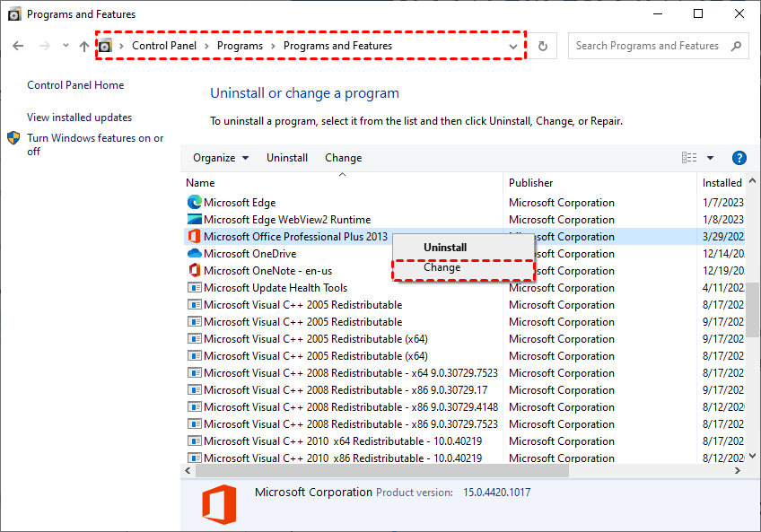The width and height of the screenshot is (761, 532).
Task: Open View installed updates link
Action: pos(79,118)
